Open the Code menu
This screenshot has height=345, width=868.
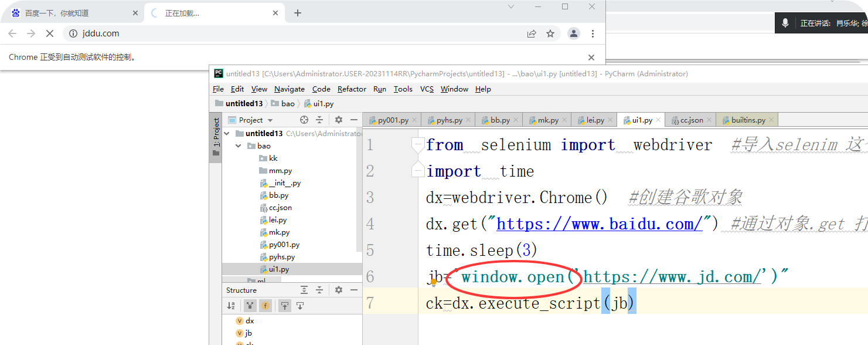321,89
